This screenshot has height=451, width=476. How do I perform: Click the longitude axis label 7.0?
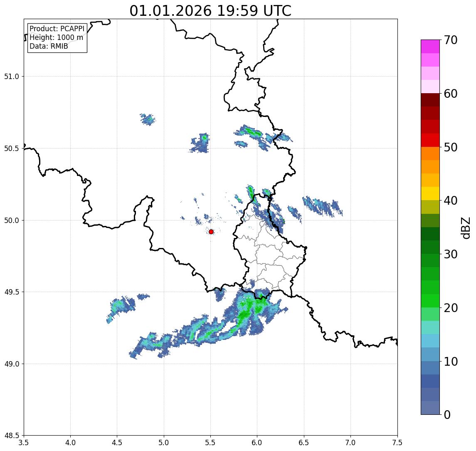click(350, 443)
